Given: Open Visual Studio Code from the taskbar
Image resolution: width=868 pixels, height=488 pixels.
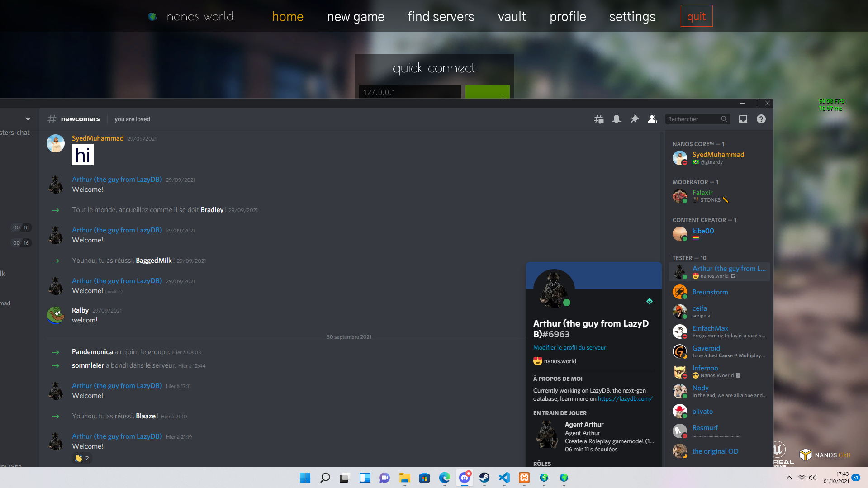Looking at the screenshot, I should click(504, 478).
